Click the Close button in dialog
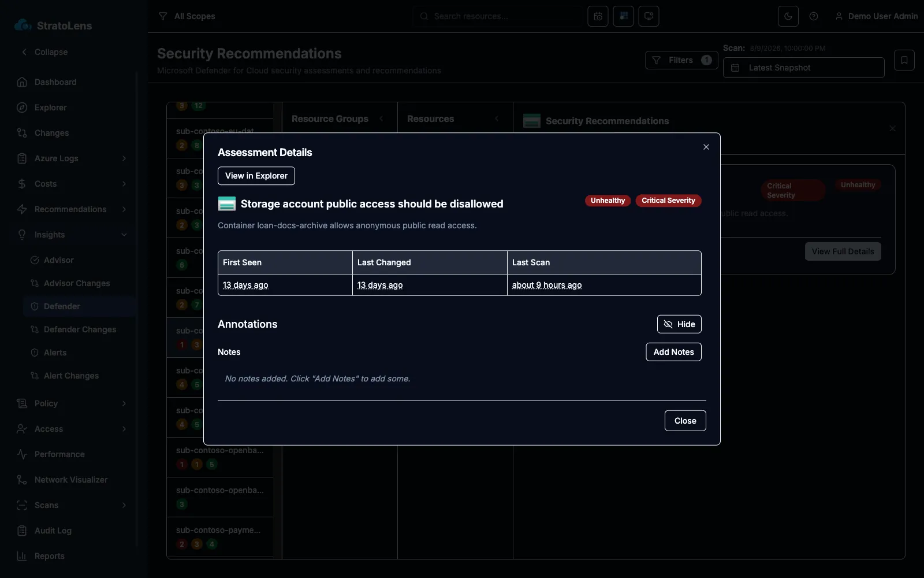 pyautogui.click(x=685, y=421)
